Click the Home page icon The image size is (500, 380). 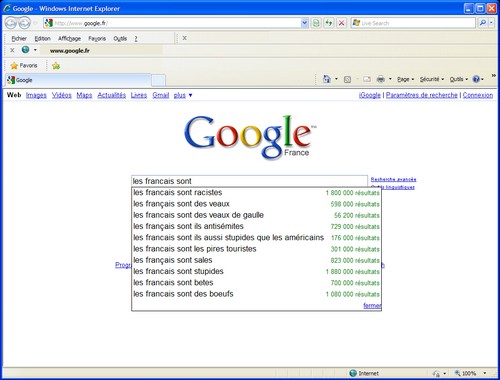click(x=327, y=79)
